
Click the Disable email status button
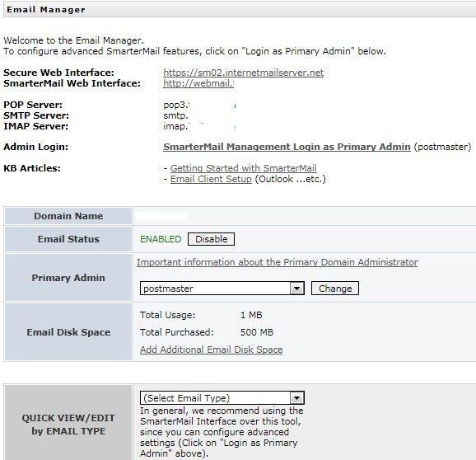click(211, 239)
